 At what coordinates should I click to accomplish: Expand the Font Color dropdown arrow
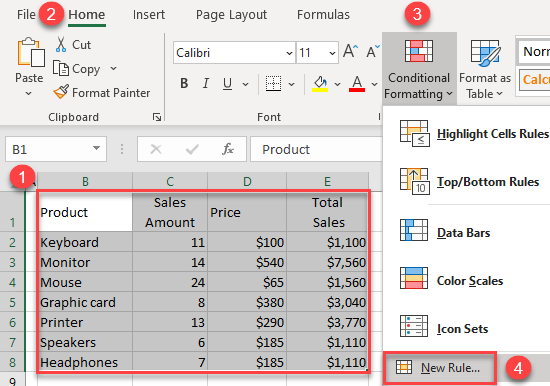374,84
